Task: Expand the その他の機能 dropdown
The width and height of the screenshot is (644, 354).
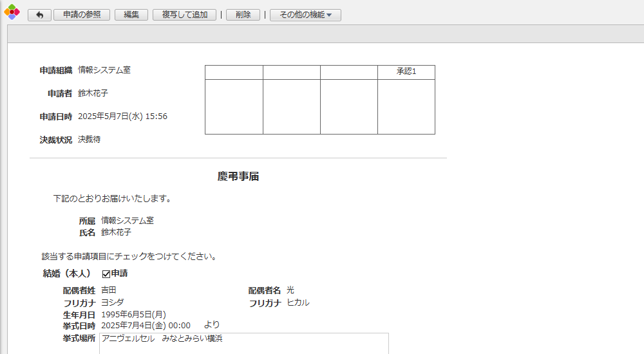Action: coord(305,15)
